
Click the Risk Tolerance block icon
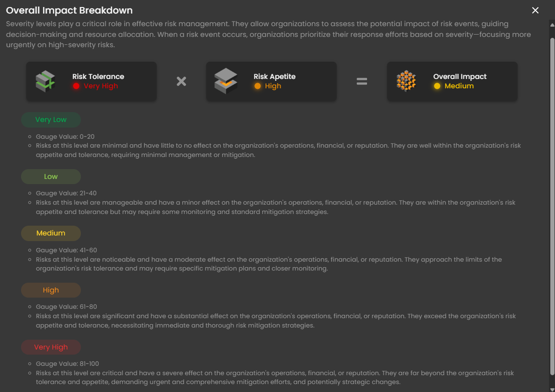[x=45, y=81]
